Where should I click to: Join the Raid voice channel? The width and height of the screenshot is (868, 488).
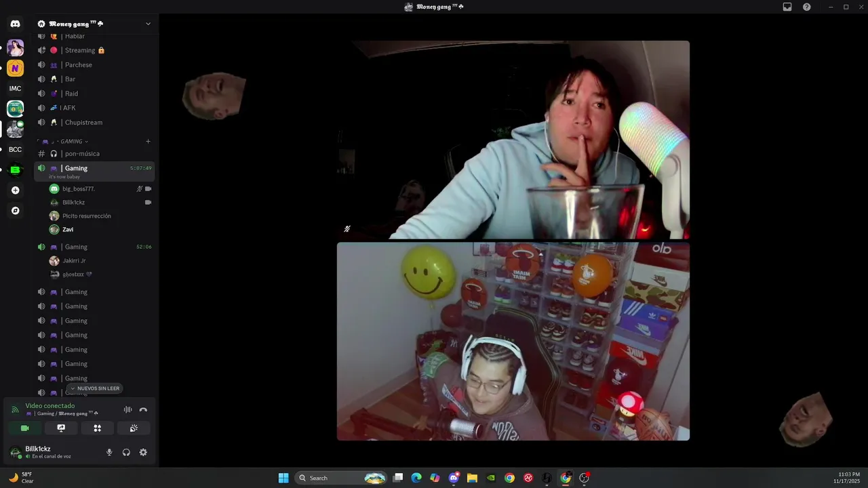coord(95,94)
